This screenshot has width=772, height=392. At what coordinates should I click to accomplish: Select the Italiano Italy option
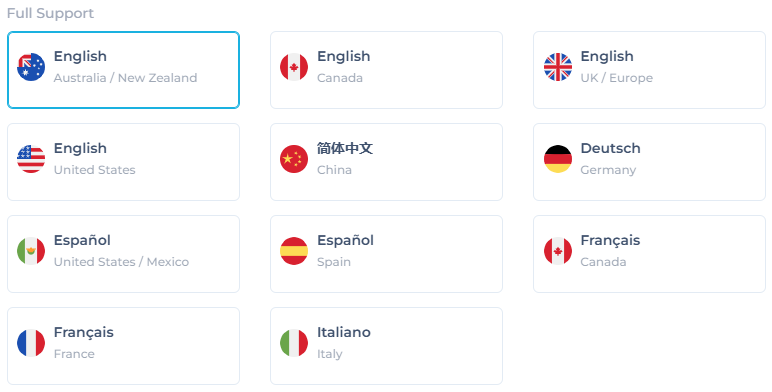coord(386,346)
